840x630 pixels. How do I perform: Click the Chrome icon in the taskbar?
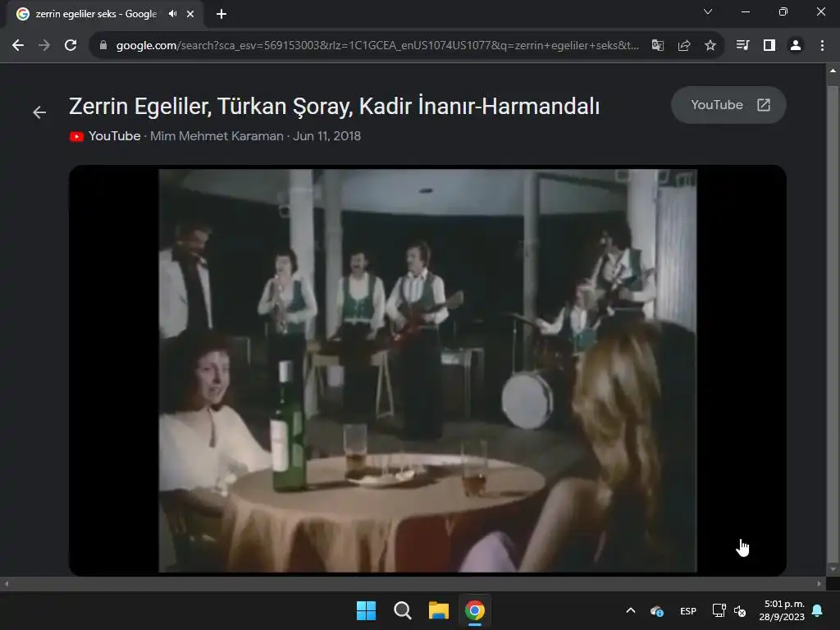475,610
